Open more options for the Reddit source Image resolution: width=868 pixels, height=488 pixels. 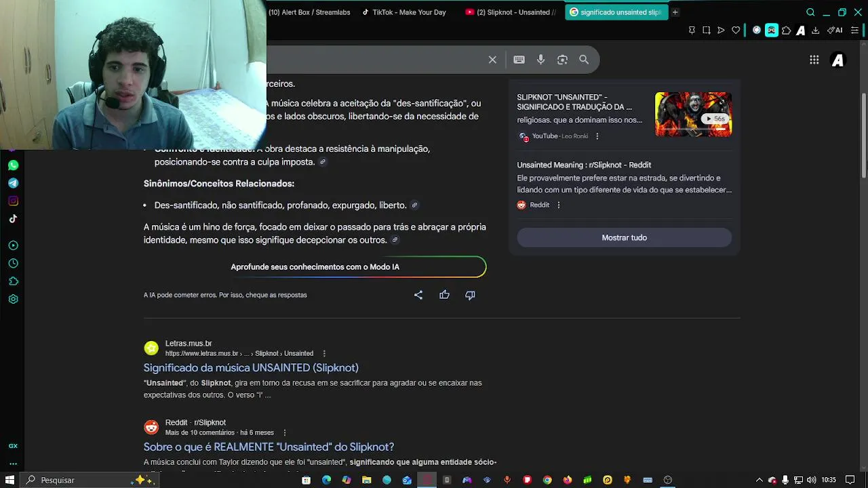[558, 205]
